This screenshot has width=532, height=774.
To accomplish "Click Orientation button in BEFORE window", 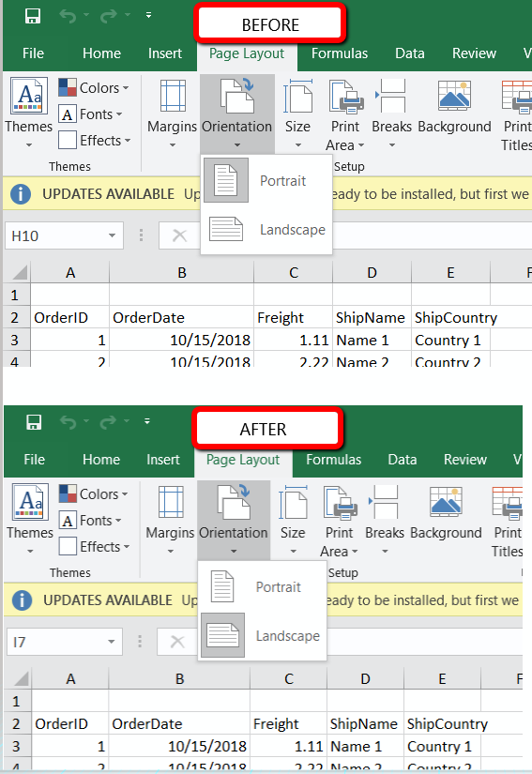I will click(236, 114).
